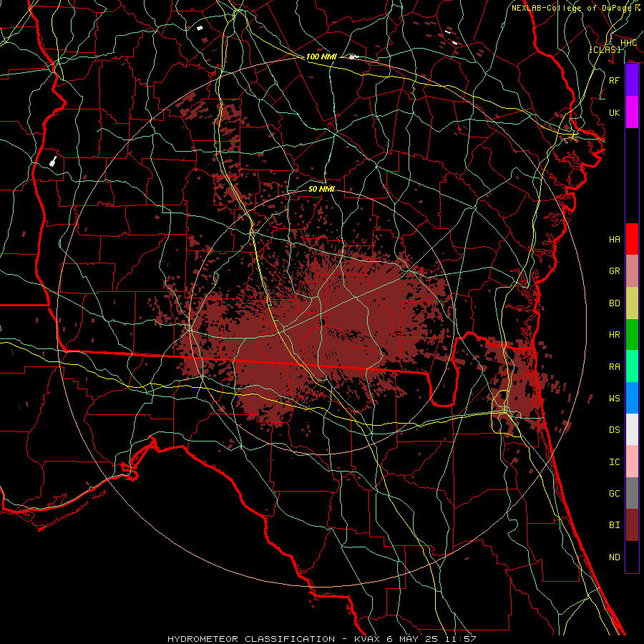The image size is (644, 644).
Task: Click the [CLAS] units label
Action: 605,49
